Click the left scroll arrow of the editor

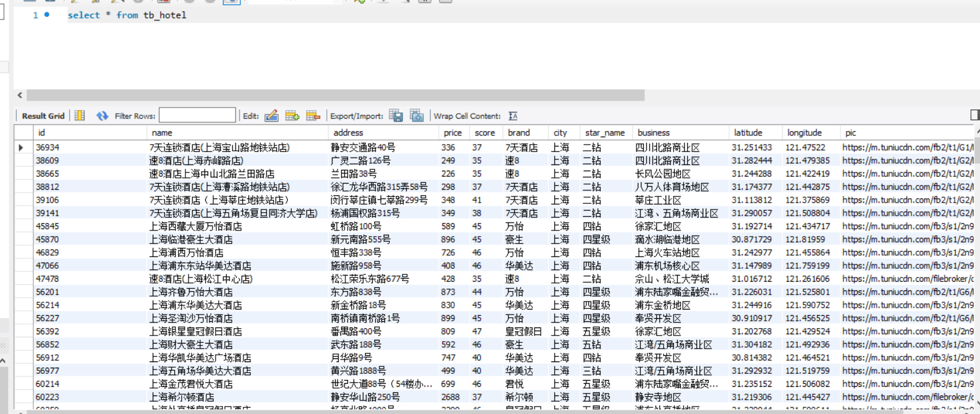(x=20, y=95)
